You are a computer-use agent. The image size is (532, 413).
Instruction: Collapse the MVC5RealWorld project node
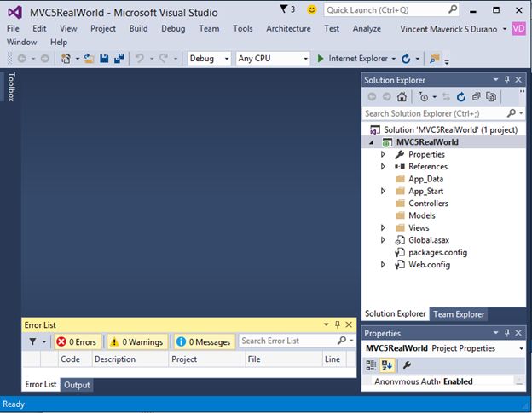click(x=372, y=143)
